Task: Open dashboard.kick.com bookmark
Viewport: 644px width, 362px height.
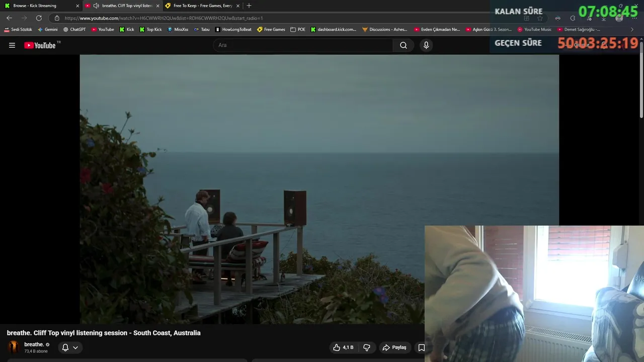Action: coord(333,30)
